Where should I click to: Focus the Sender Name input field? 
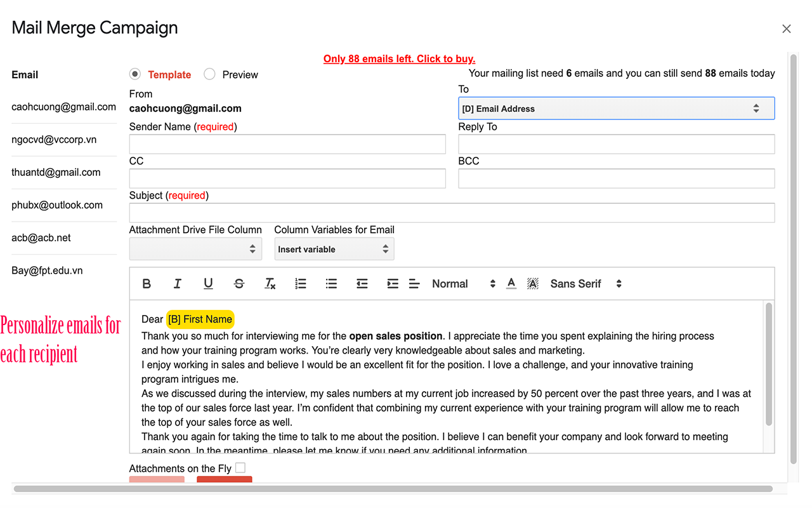(x=287, y=144)
